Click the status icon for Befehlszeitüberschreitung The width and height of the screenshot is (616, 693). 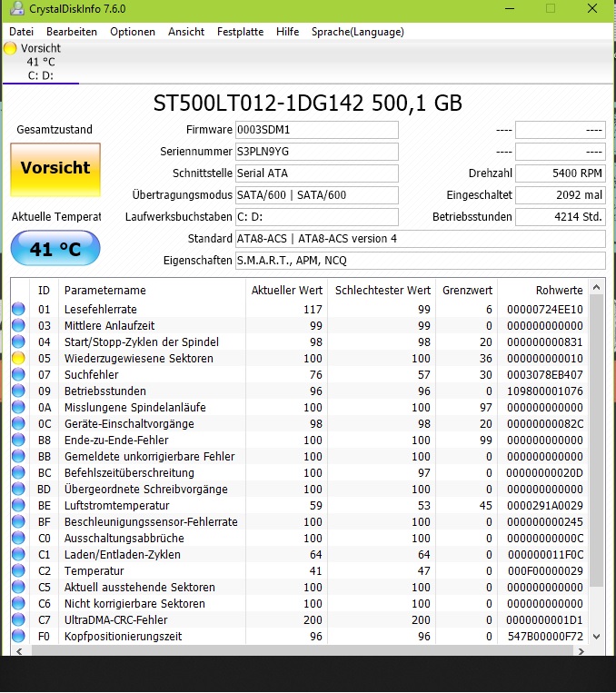point(18,472)
